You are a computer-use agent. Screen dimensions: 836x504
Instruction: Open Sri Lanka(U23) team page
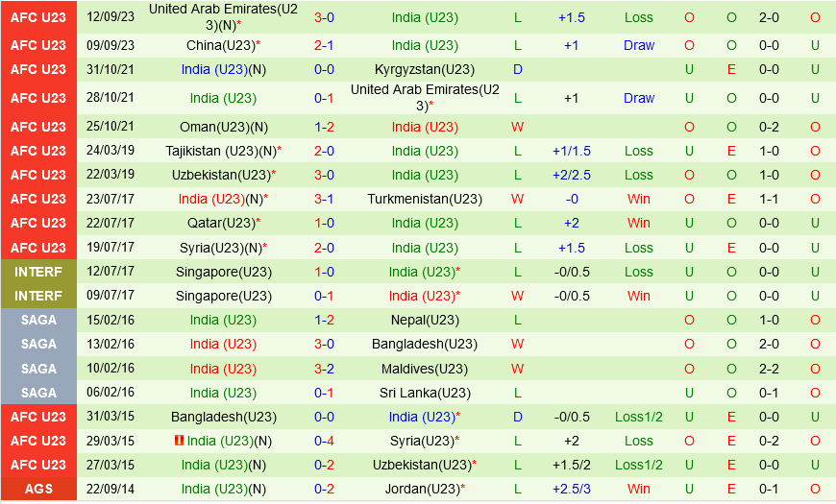(x=425, y=393)
